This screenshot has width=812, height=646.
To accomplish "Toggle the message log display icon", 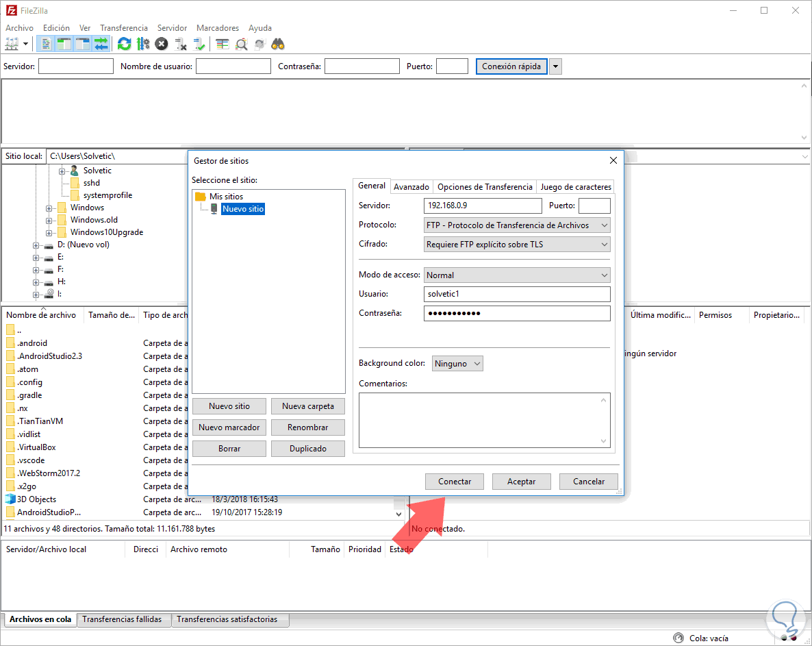I will tap(46, 43).
